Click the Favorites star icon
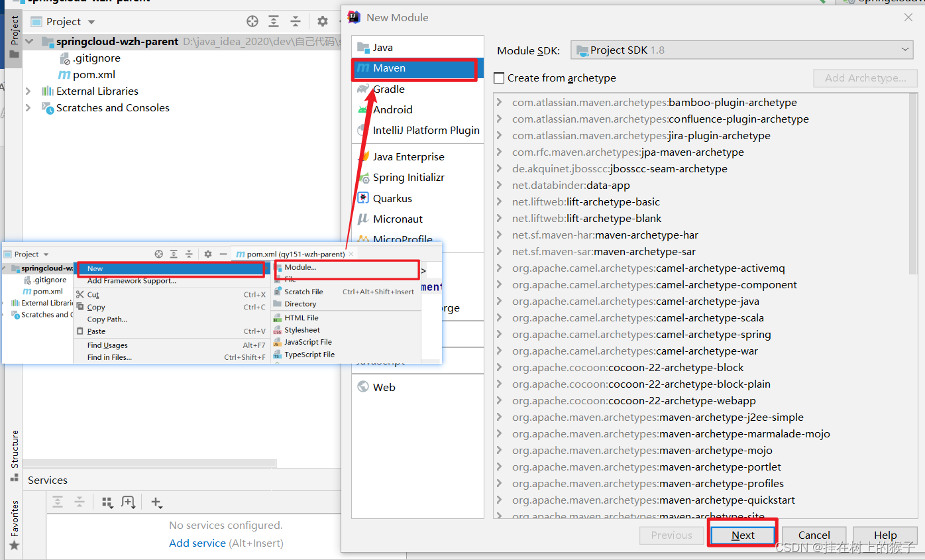The width and height of the screenshot is (925, 560). point(14,545)
